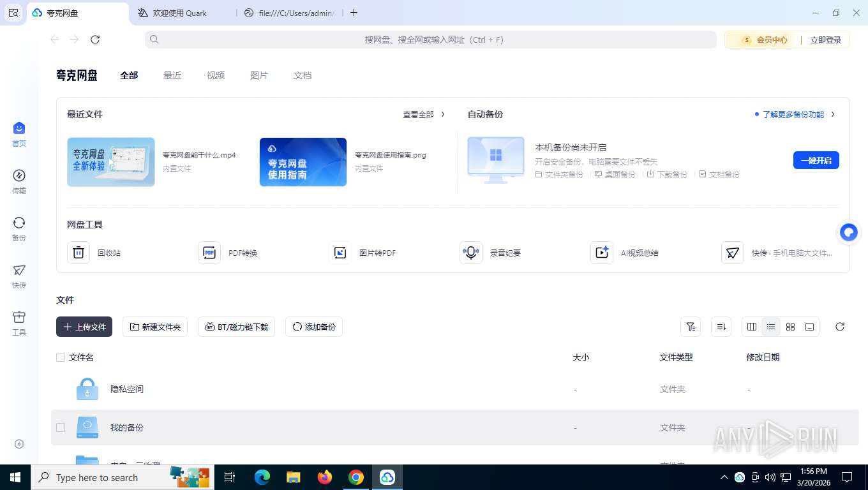The image size is (868, 490).
Task: Click the forward navigation arrow
Action: [75, 40]
